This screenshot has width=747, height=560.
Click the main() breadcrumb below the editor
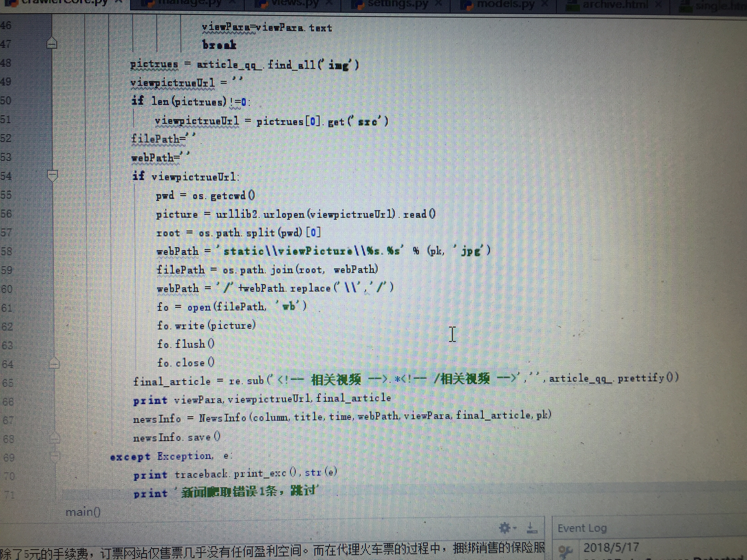click(x=83, y=512)
